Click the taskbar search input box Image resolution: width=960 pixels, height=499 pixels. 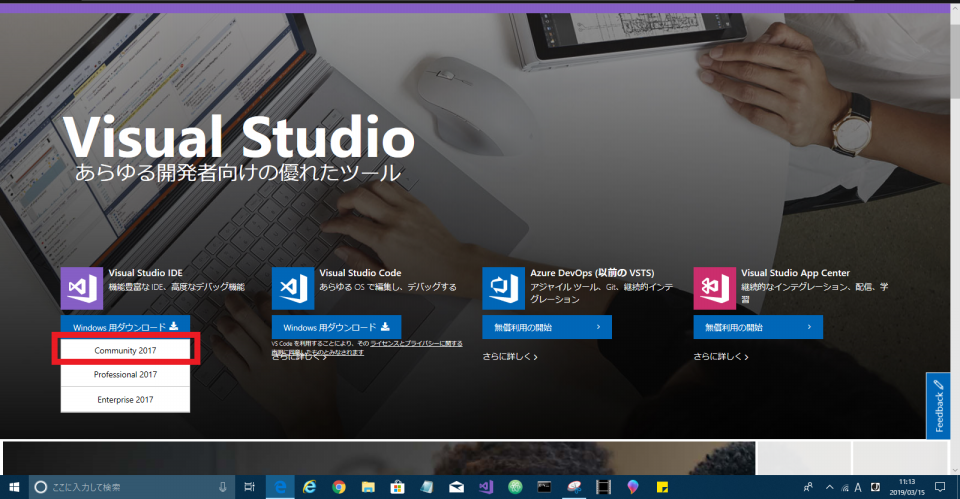coord(132,487)
